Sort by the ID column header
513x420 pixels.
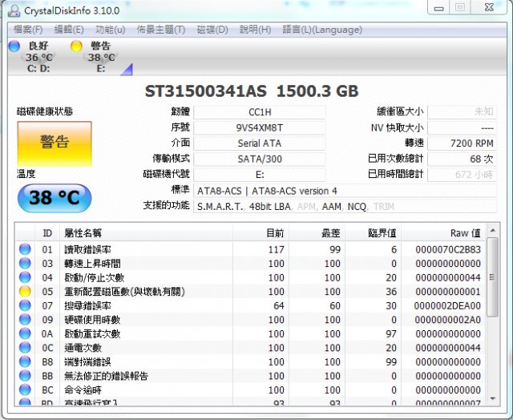[47, 233]
